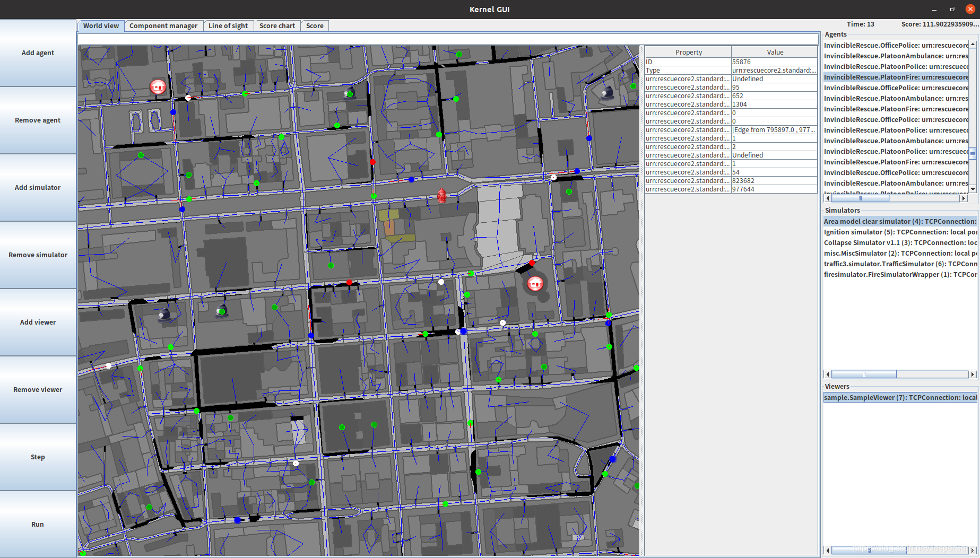Click the Add agent button
The width and height of the screenshot is (980, 558).
[38, 53]
